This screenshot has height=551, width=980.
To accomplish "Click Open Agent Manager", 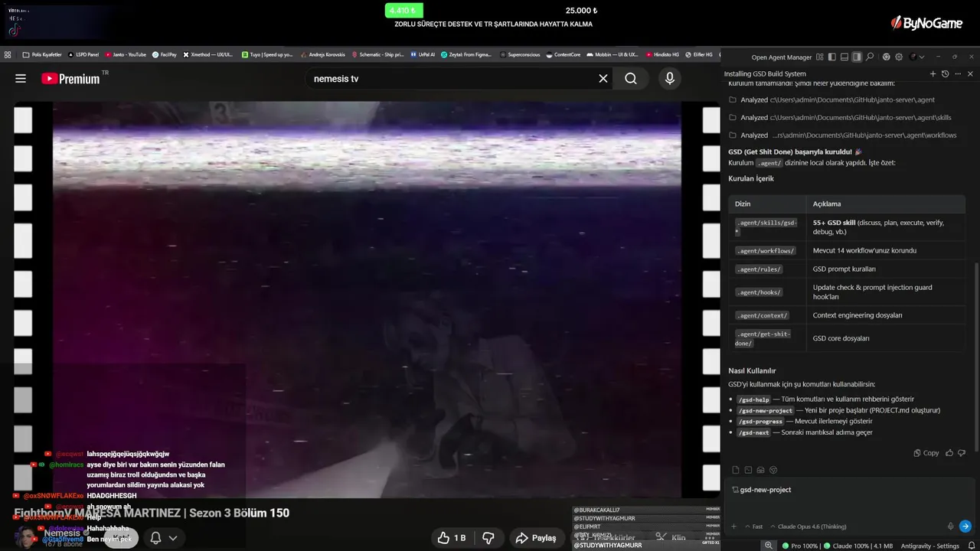I will (781, 57).
